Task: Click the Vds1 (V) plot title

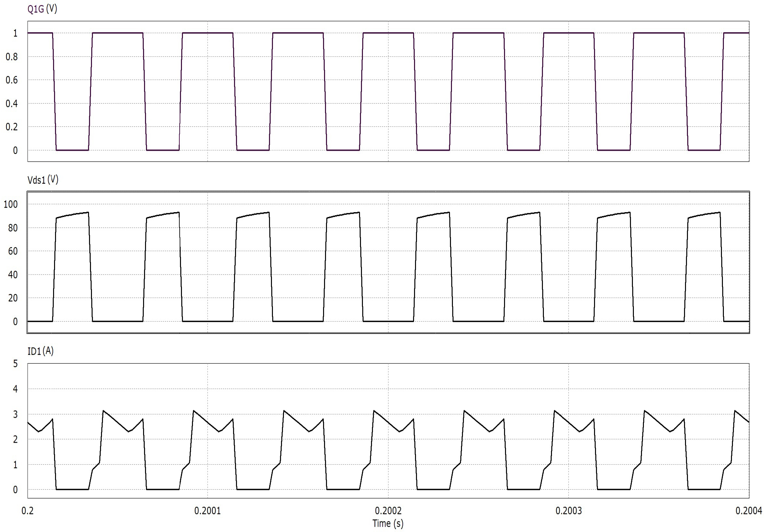Action: (x=43, y=180)
